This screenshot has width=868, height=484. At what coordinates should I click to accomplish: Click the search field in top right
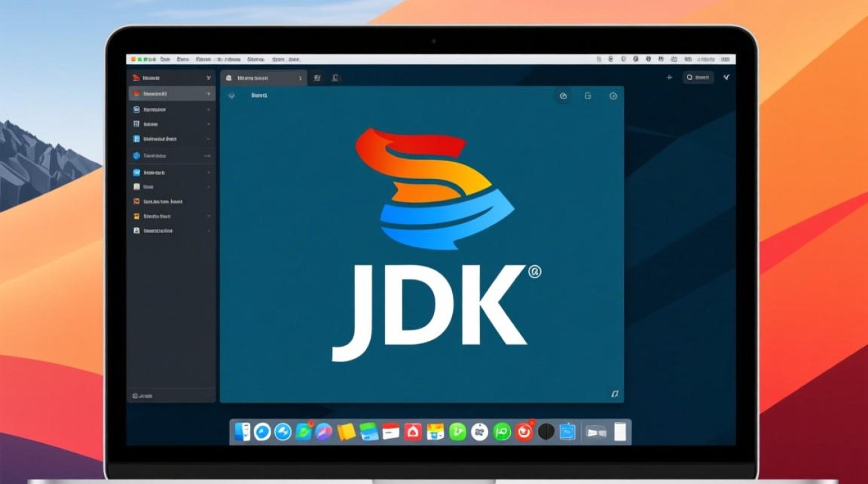[699, 77]
